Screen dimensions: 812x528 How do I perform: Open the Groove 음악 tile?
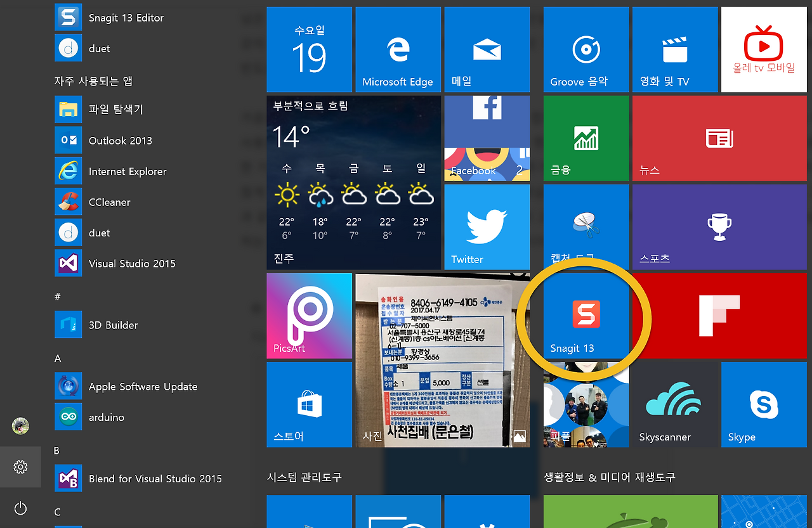[586, 49]
